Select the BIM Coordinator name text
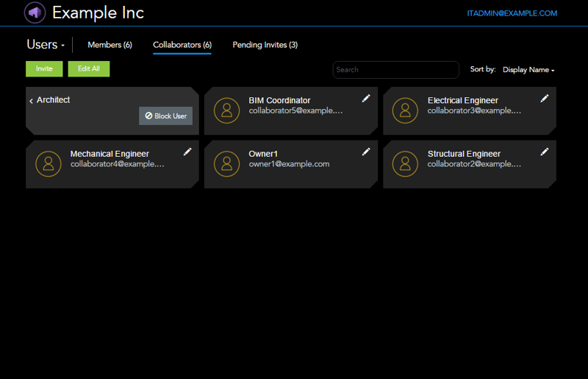The height and width of the screenshot is (379, 588). (279, 100)
